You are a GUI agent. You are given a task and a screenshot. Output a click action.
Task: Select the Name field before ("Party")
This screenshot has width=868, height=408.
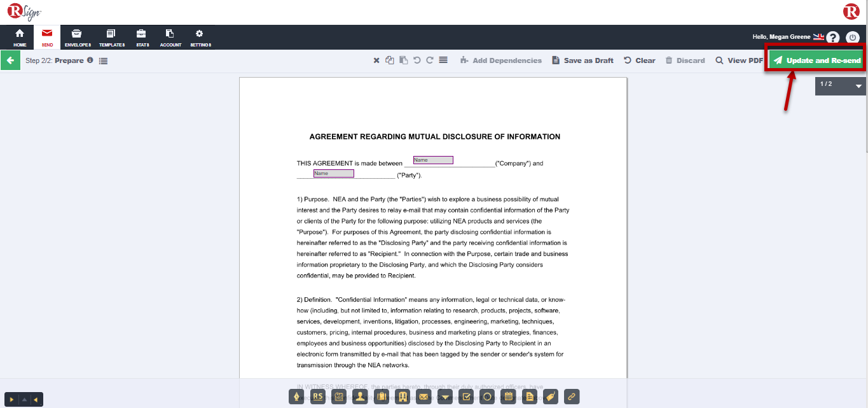pos(334,173)
